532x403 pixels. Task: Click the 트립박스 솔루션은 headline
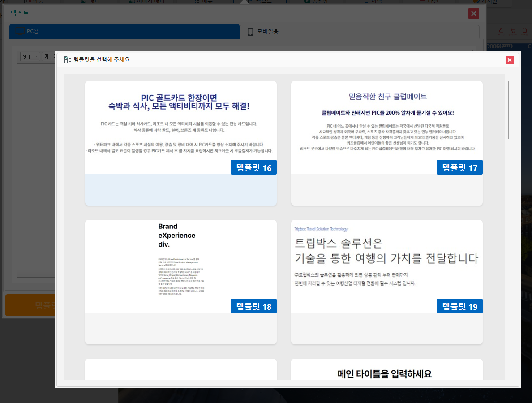point(339,243)
